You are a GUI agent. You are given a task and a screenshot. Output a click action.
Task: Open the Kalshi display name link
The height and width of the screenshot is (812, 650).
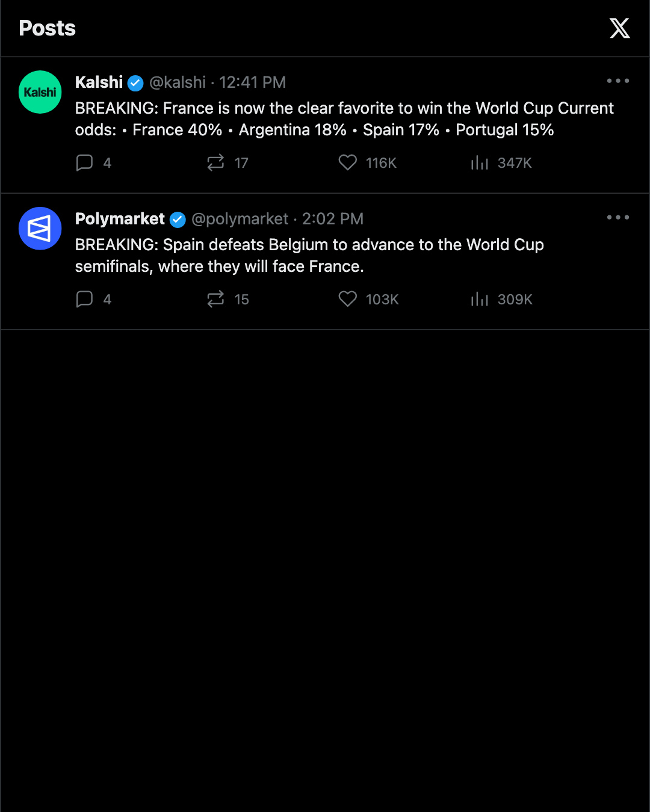coord(99,82)
